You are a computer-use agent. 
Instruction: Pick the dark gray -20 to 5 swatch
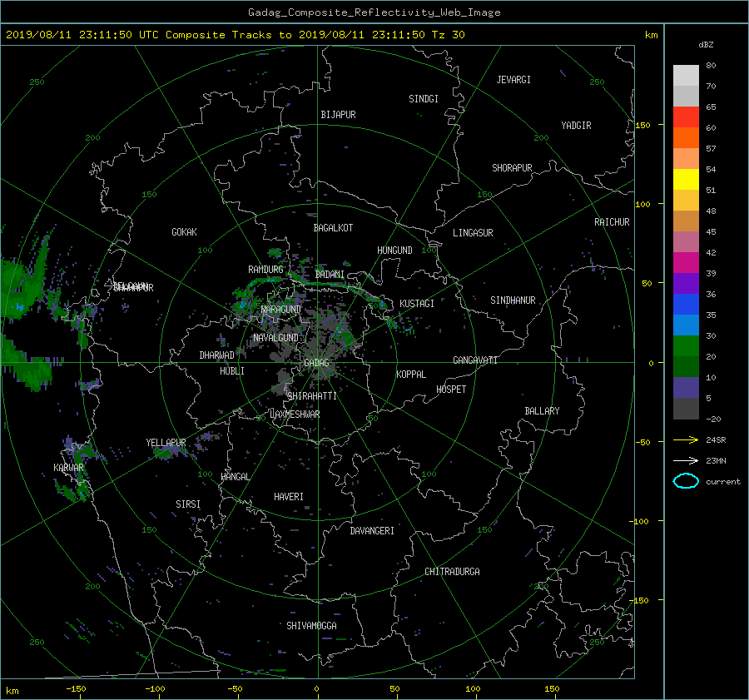pyautogui.click(x=686, y=408)
